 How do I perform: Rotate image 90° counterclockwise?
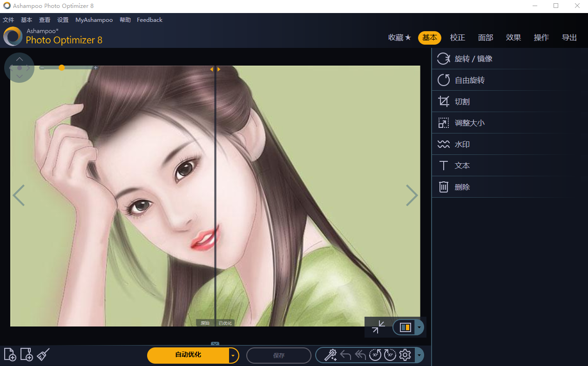click(375, 355)
